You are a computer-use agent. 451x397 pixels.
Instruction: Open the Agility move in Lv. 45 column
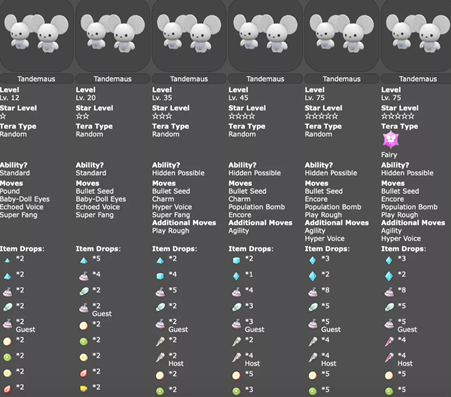tap(239, 231)
